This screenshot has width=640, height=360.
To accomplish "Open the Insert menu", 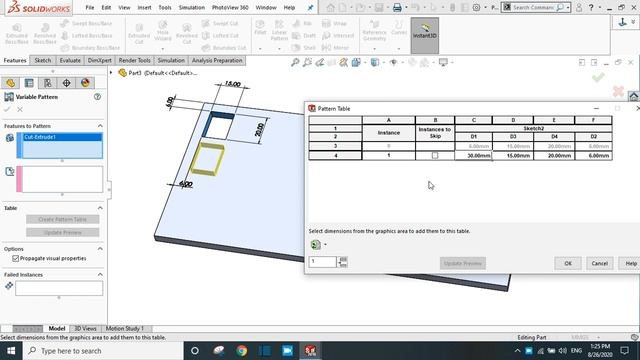I will [x=144, y=7].
